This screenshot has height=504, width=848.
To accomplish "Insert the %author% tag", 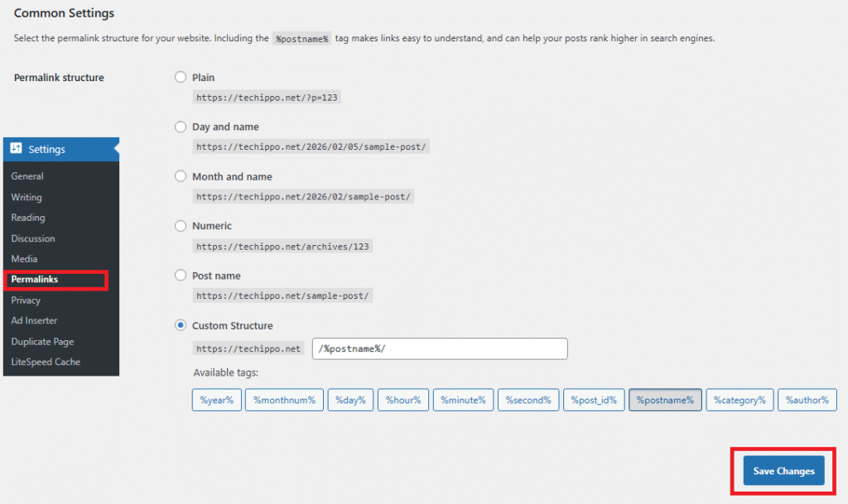I will point(807,400).
